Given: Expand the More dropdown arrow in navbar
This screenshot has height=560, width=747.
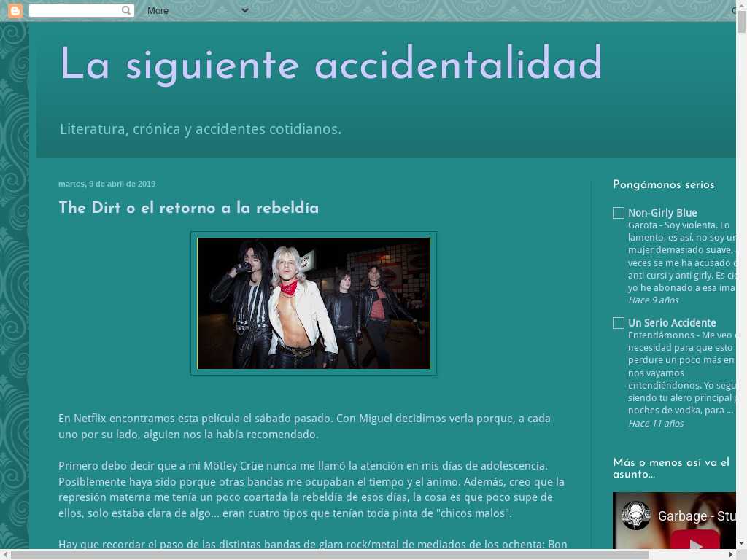Looking at the screenshot, I should [244, 10].
